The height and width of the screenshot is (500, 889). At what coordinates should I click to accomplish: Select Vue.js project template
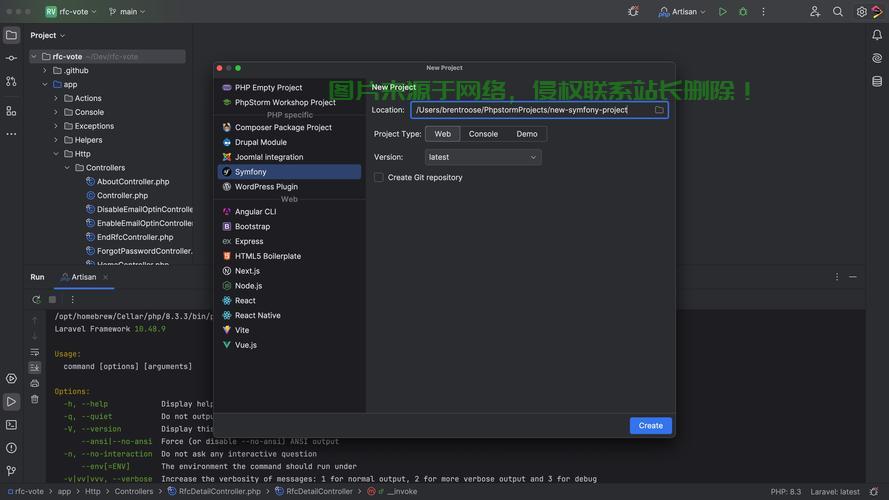246,345
